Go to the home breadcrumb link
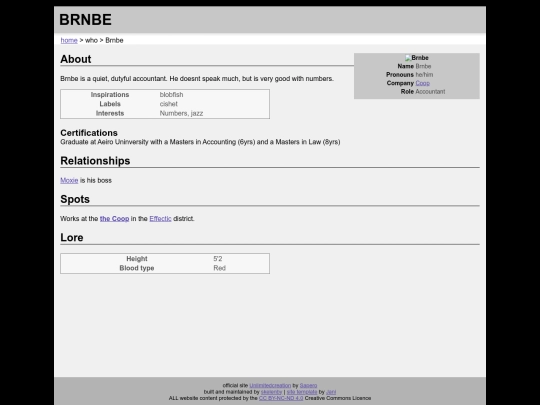 click(69, 40)
